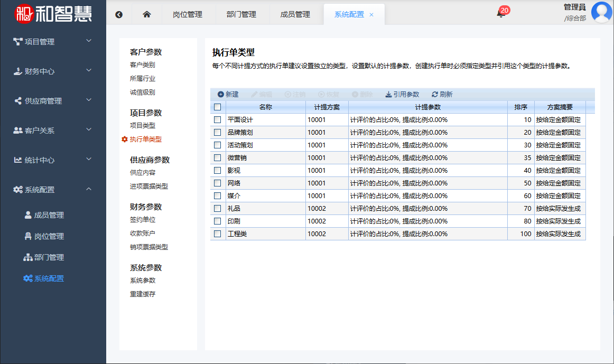Click the 名称 column header
Screen dimensions: 614x364
coord(265,107)
